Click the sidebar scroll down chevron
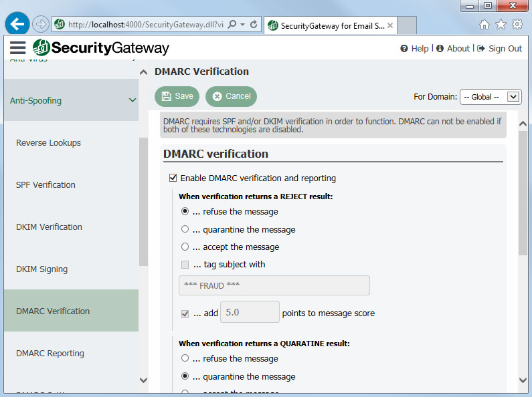The image size is (532, 397). [143, 380]
